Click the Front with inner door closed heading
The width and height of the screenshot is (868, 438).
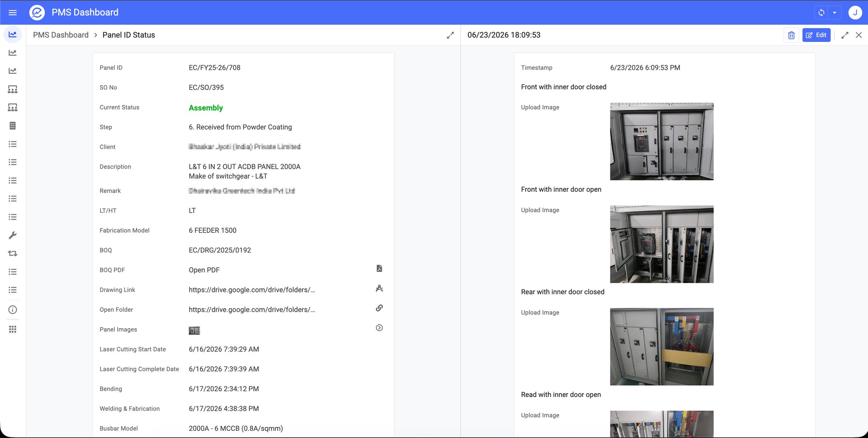[564, 87]
